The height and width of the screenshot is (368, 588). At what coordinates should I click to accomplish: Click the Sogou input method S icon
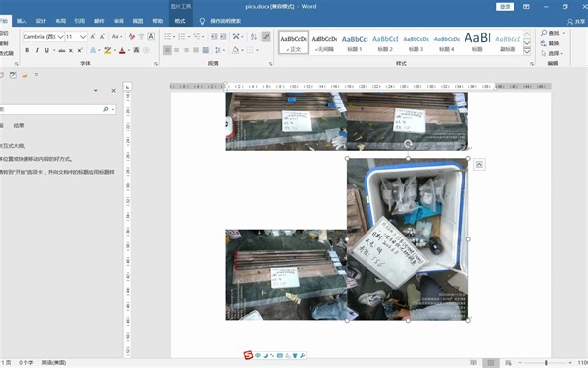click(248, 355)
